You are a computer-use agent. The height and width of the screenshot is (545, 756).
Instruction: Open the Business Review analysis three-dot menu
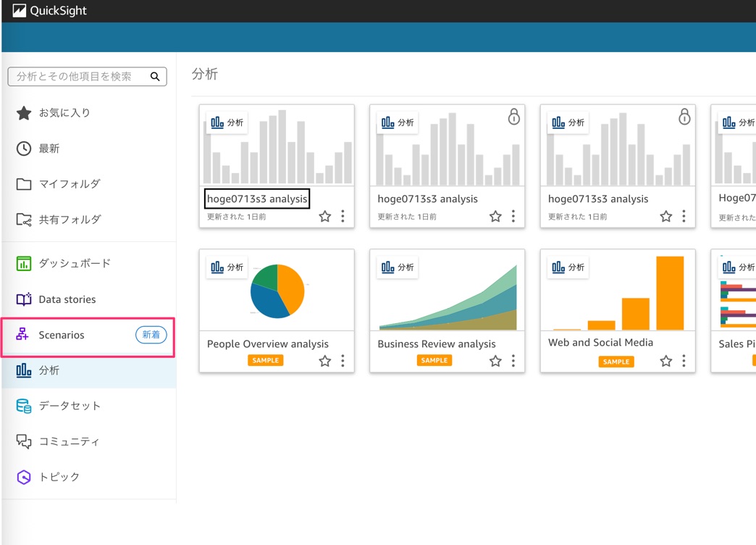(513, 361)
